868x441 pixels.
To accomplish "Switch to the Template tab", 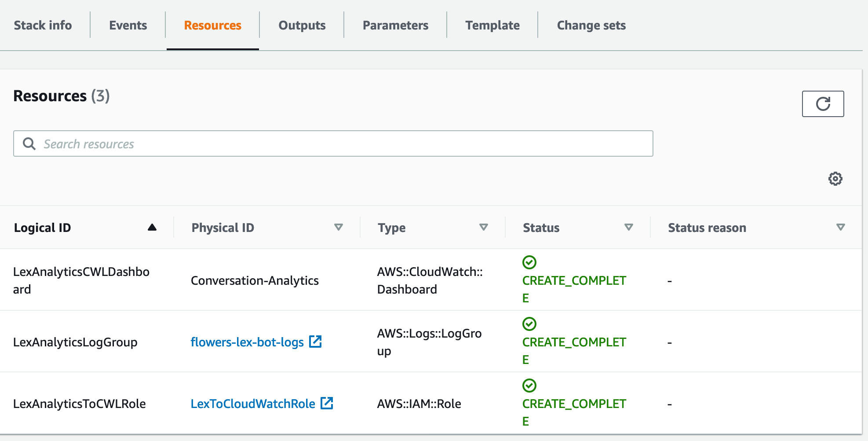I will pyautogui.click(x=492, y=25).
